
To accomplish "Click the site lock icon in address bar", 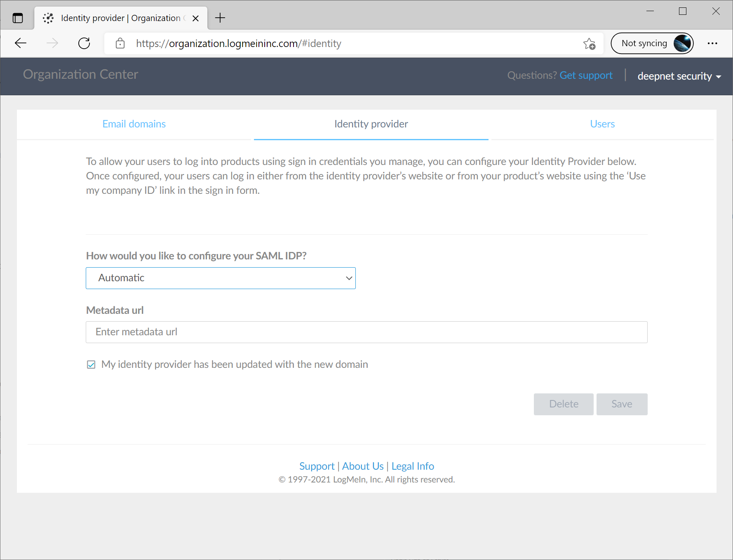I will (x=120, y=43).
